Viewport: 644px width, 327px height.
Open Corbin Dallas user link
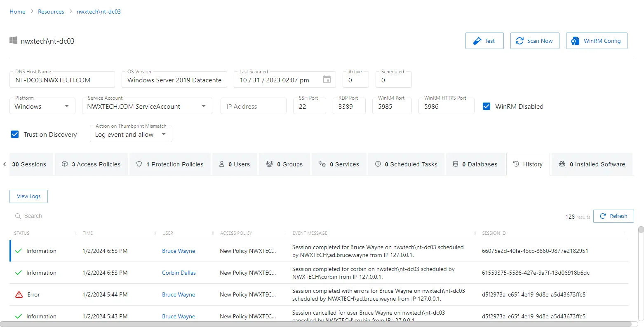point(179,273)
